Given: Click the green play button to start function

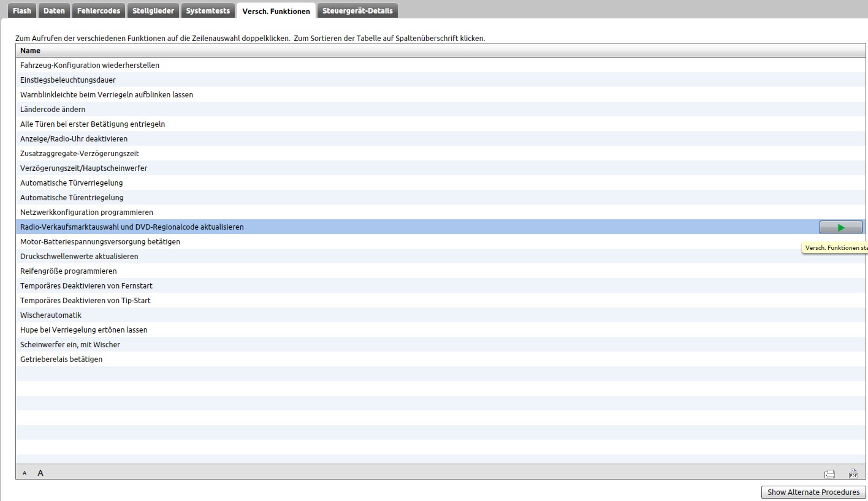Looking at the screenshot, I should coord(840,227).
